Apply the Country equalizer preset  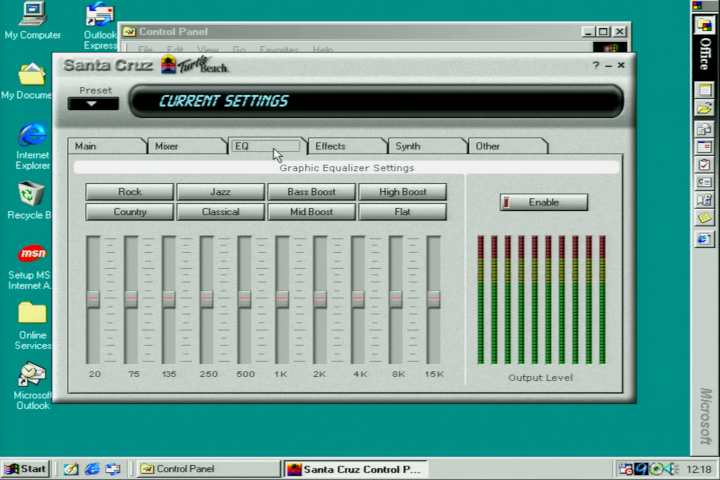129,212
